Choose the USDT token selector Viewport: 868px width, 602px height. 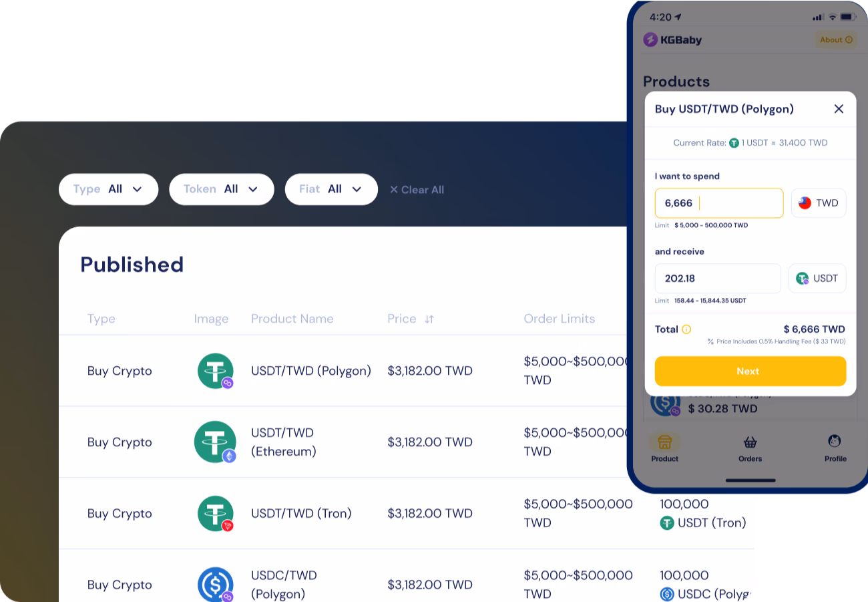tap(817, 279)
